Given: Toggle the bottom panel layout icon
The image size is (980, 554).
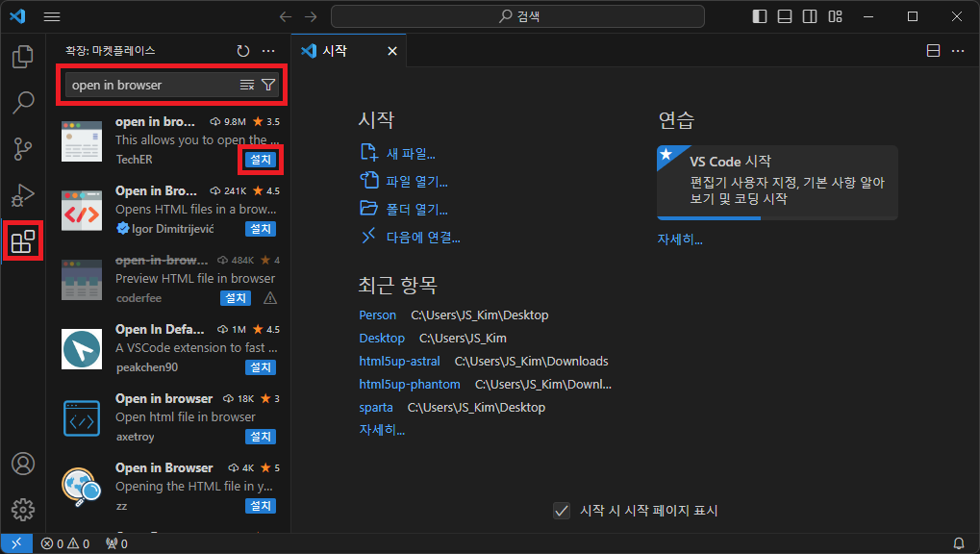Looking at the screenshot, I should click(785, 17).
